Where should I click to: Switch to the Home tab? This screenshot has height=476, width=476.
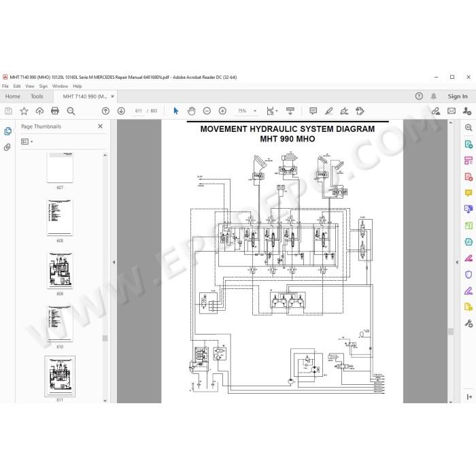click(x=13, y=97)
